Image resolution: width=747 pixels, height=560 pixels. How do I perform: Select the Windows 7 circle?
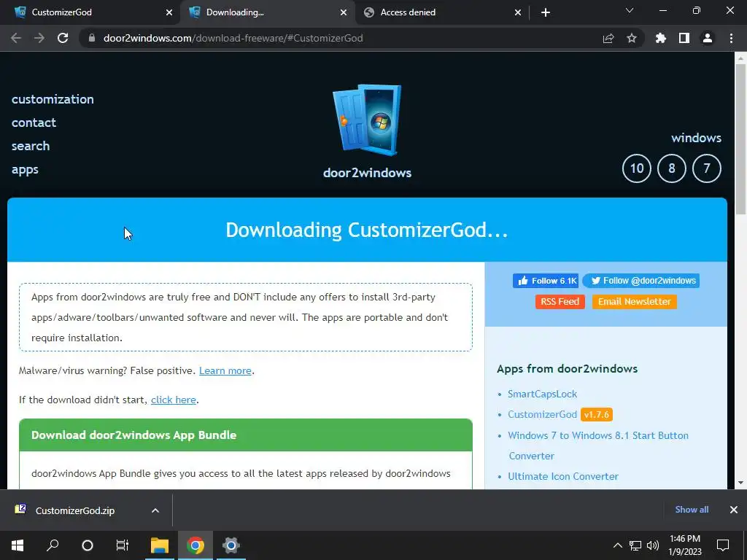[x=706, y=168]
